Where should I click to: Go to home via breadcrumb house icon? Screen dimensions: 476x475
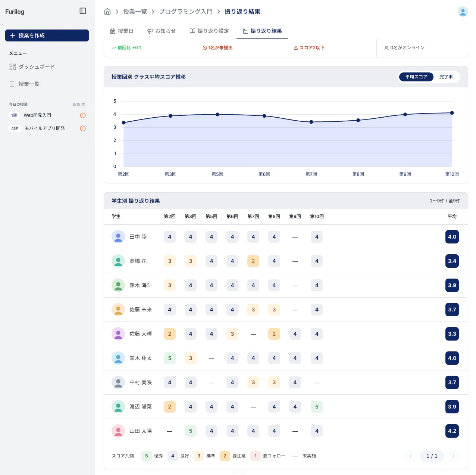click(107, 12)
